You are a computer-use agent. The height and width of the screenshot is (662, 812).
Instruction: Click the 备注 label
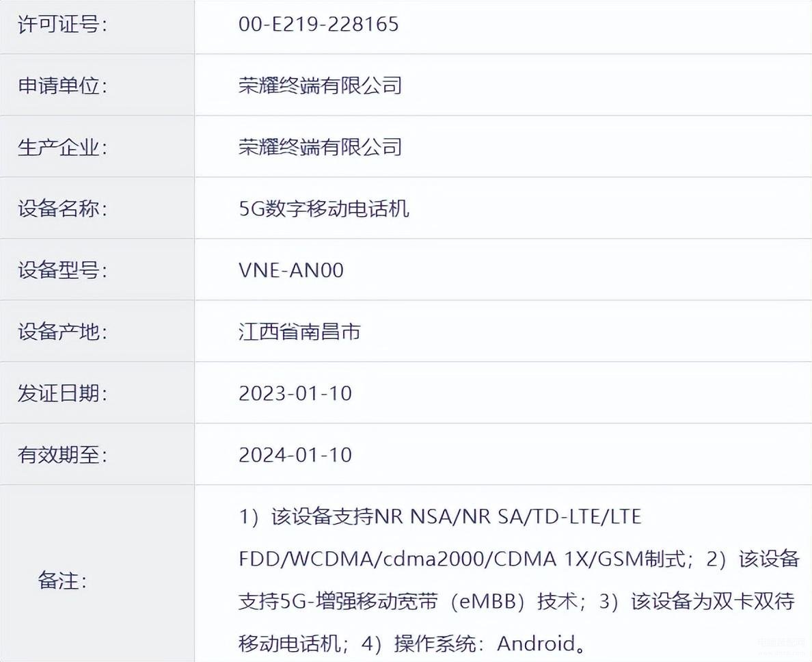63,581
